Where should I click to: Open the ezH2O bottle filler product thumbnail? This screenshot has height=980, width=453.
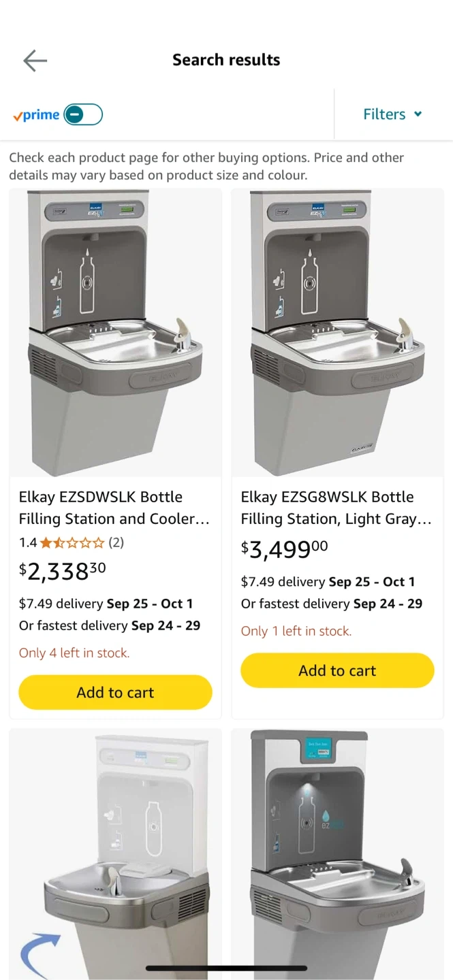click(337, 854)
